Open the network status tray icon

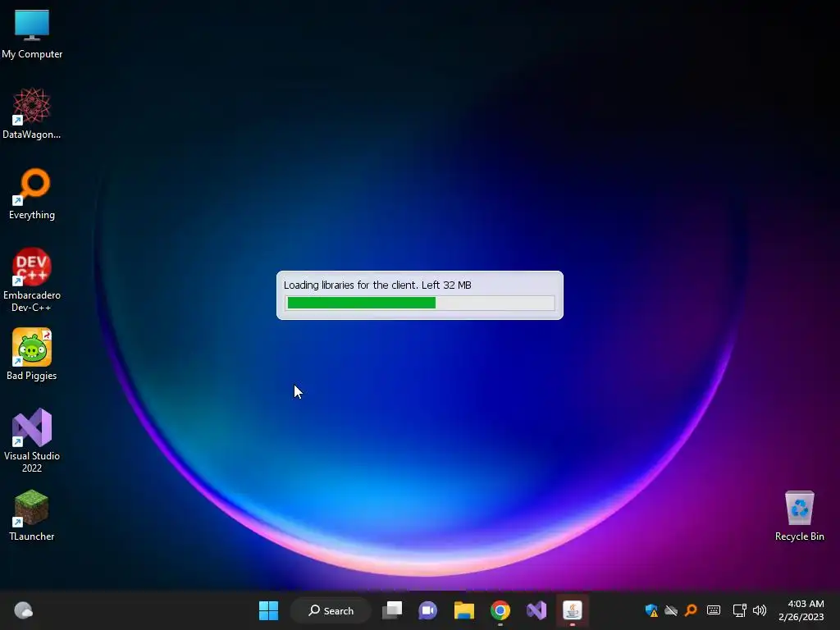pos(739,610)
